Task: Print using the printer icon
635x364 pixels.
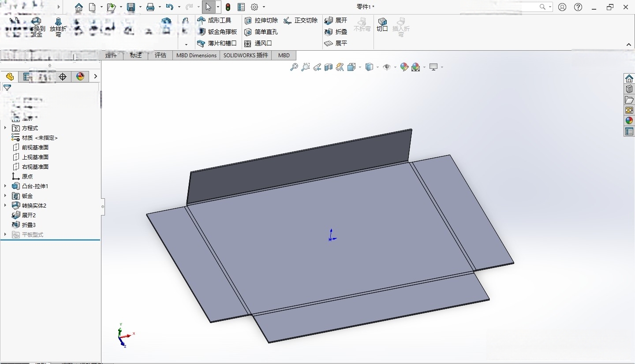Action: 150,7
